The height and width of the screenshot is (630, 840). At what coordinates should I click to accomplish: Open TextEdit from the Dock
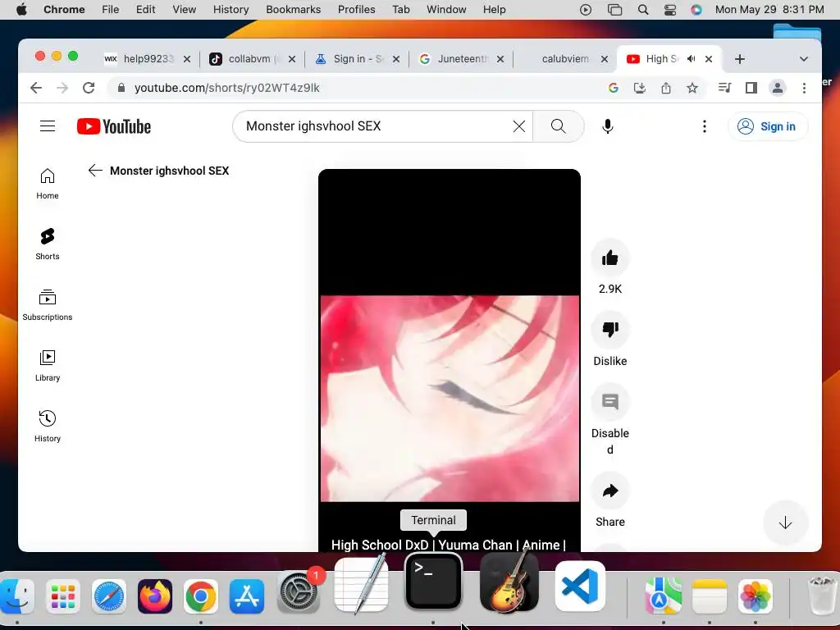[x=361, y=584]
